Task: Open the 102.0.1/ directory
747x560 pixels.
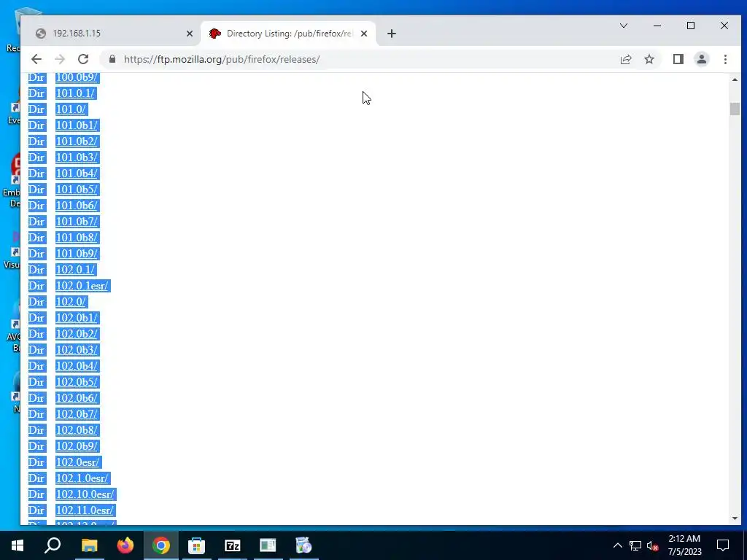Action: point(76,270)
